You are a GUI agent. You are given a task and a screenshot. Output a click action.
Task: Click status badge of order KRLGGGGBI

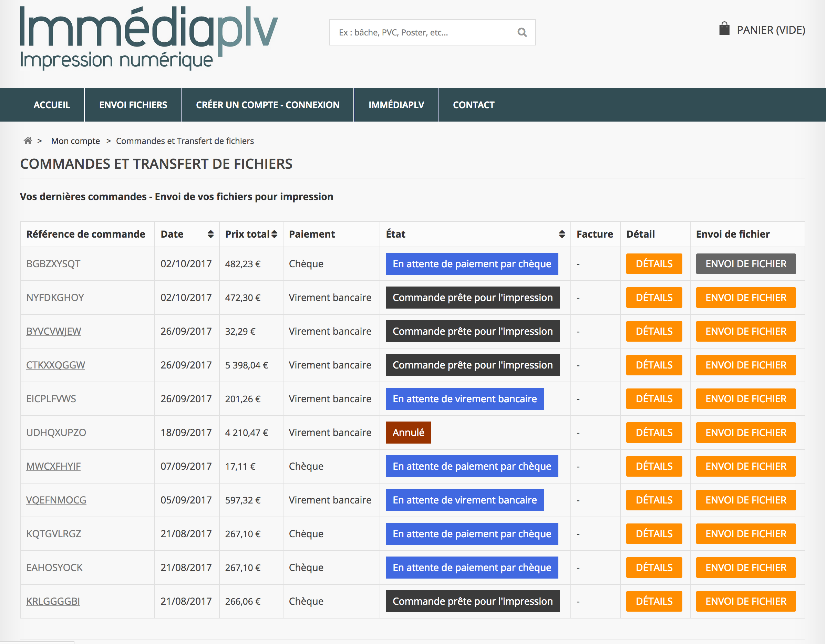pyautogui.click(x=472, y=601)
